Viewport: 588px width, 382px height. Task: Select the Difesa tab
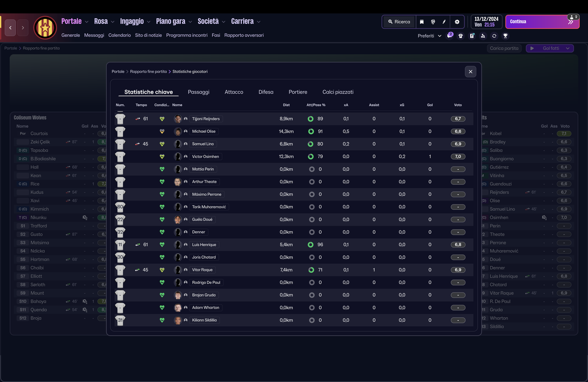(266, 92)
